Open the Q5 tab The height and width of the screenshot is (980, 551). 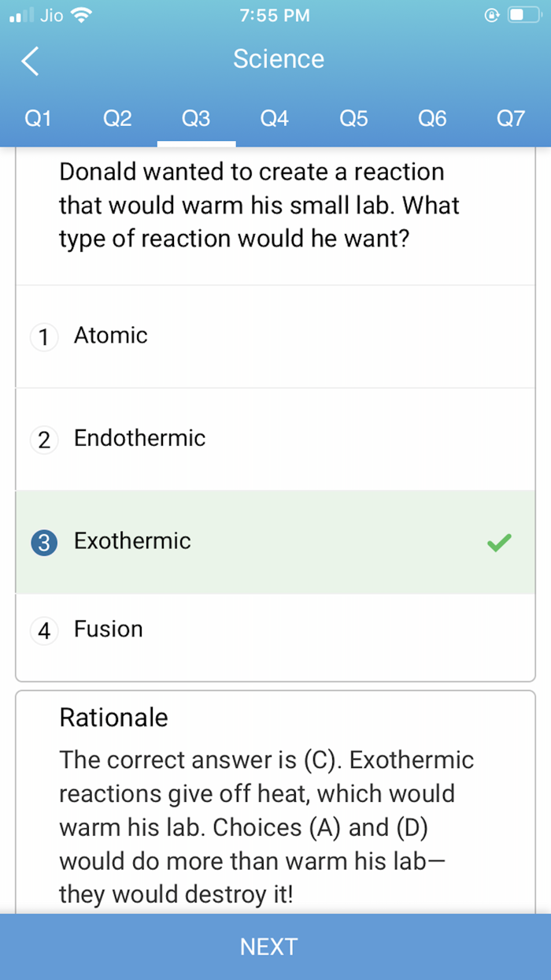(353, 118)
